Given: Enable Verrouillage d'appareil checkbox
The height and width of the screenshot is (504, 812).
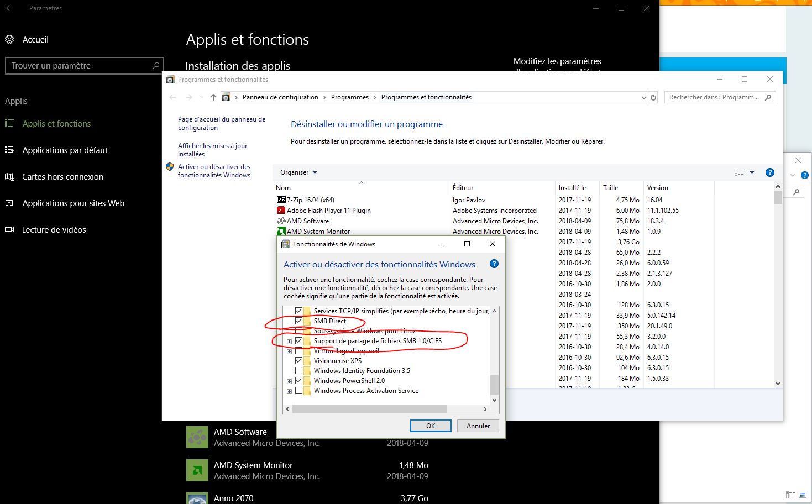Looking at the screenshot, I should point(299,351).
